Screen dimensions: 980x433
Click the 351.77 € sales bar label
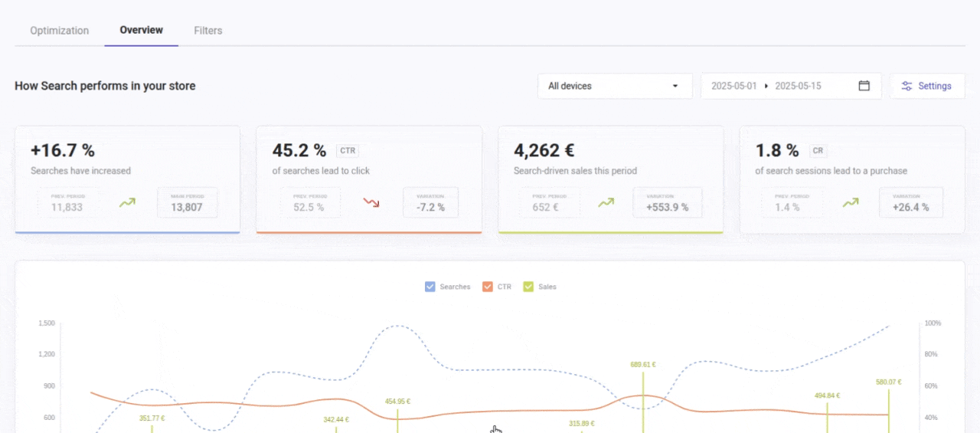(x=152, y=418)
